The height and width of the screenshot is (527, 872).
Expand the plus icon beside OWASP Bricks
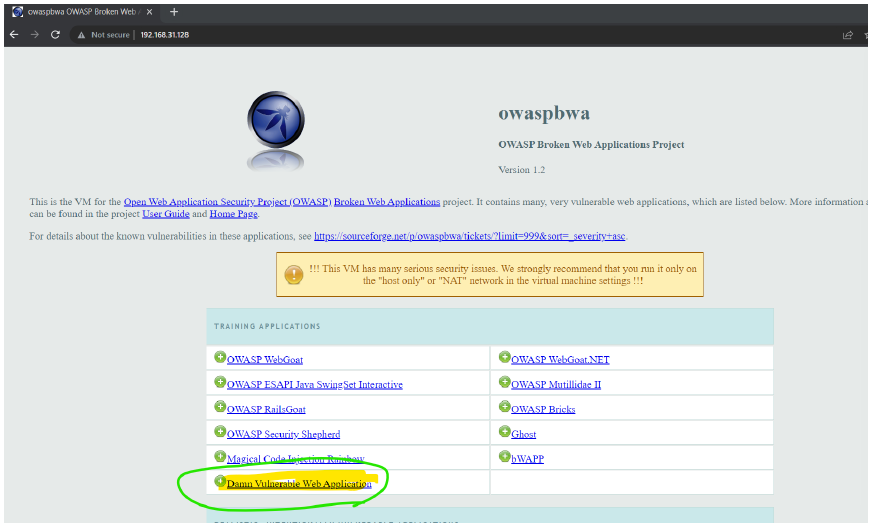point(504,406)
